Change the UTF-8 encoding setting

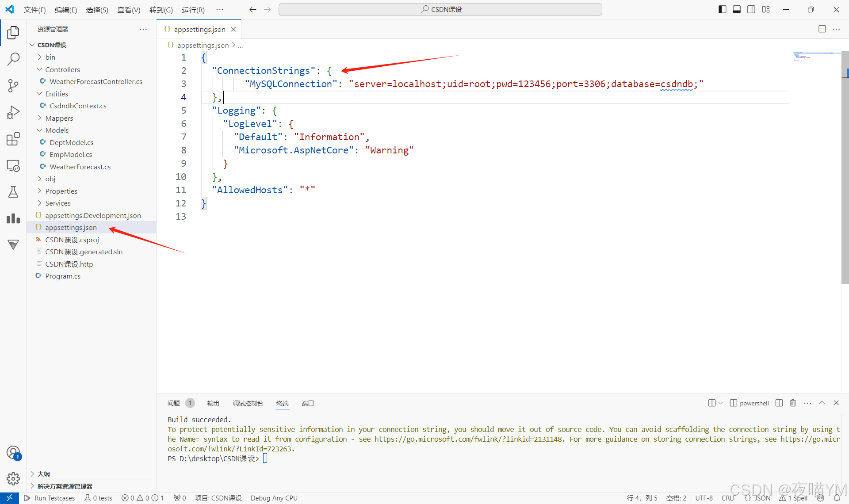pyautogui.click(x=704, y=498)
